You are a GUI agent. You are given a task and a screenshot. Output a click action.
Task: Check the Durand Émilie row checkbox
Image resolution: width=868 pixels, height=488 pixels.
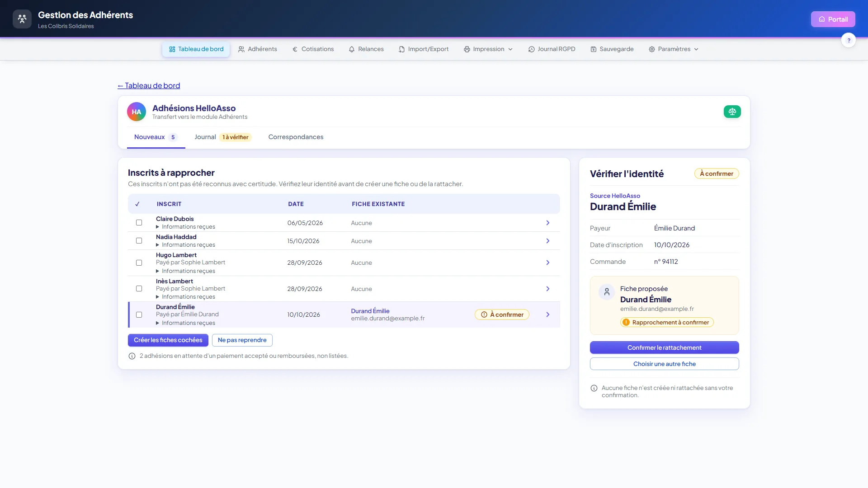coord(139,314)
